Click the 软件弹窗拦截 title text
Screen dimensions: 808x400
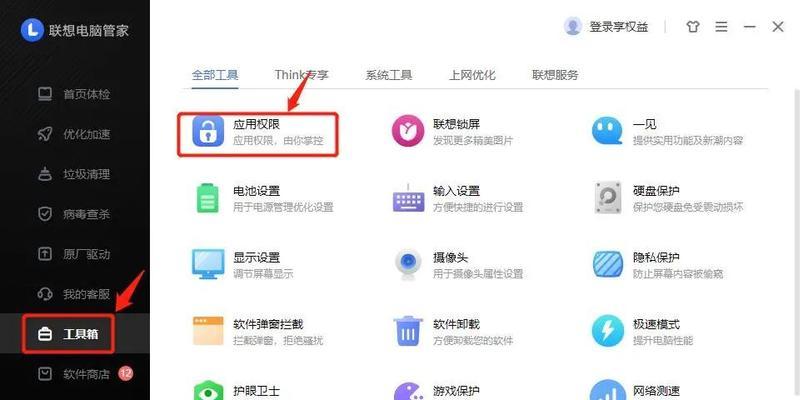point(268,324)
